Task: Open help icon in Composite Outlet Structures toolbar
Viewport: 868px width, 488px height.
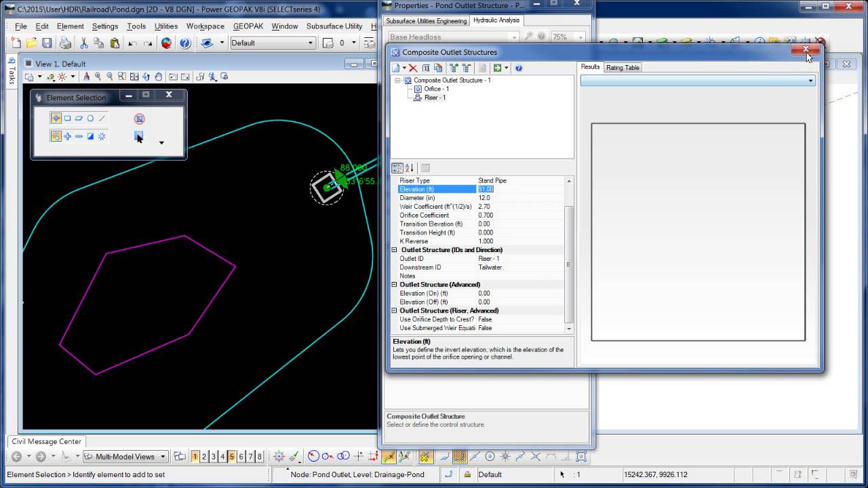Action: (519, 68)
